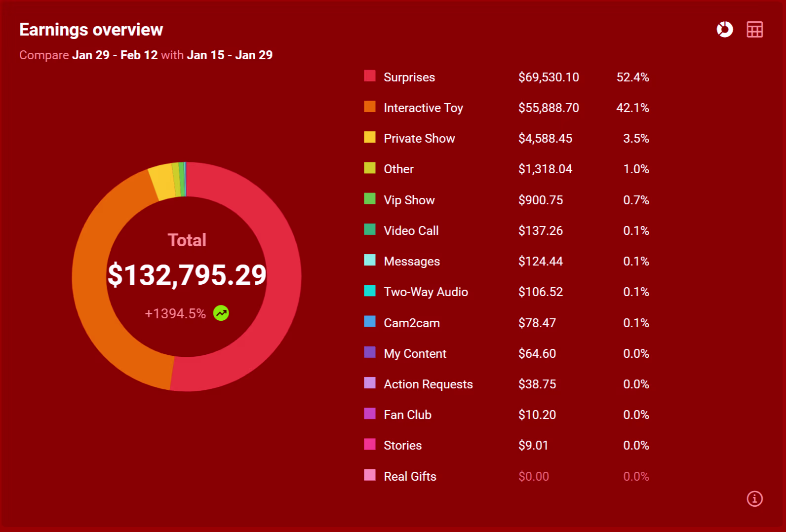Click the Cam2cam blue swatch
Screen dimensions: 786x532
[370, 322]
